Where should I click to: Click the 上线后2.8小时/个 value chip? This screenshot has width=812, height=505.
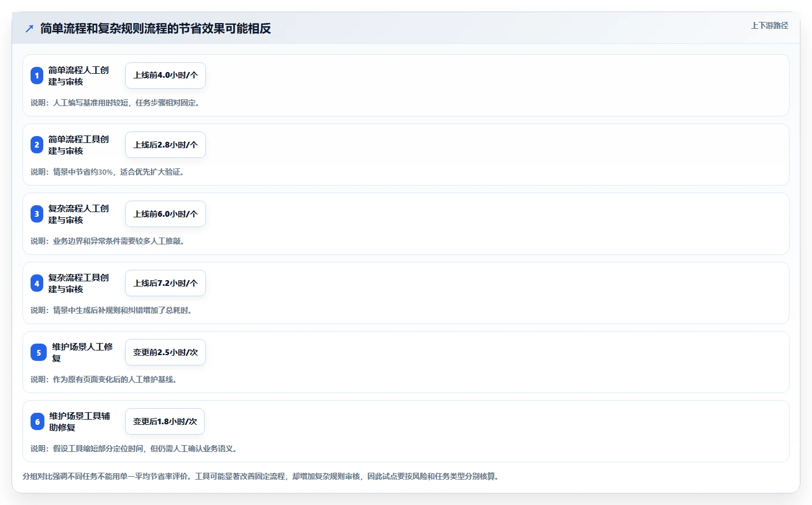tap(166, 145)
